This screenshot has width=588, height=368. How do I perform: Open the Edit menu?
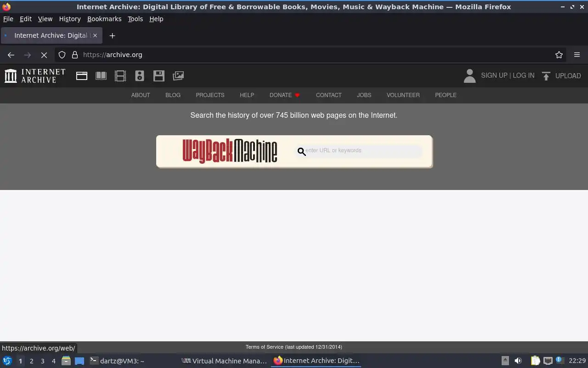[x=26, y=19]
